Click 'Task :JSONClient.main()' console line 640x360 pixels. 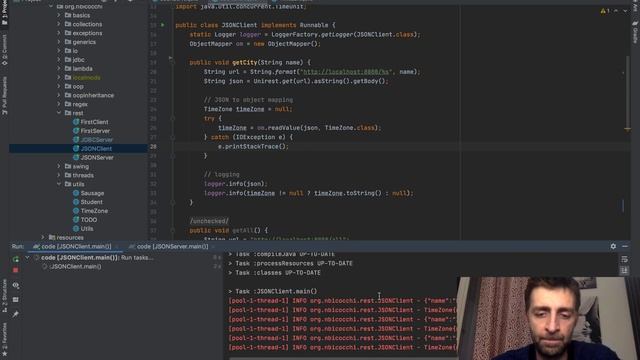tap(273, 291)
